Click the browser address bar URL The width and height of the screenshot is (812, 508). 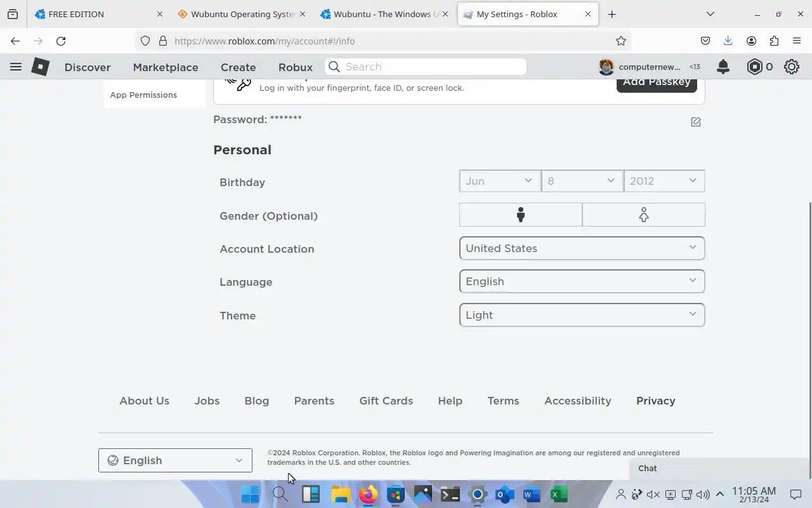(x=265, y=41)
